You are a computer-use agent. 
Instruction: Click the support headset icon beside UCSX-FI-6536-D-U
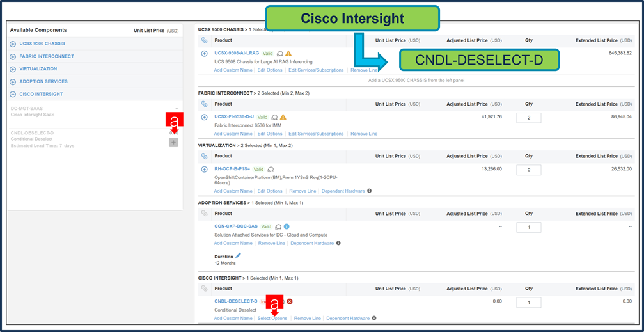275,117
